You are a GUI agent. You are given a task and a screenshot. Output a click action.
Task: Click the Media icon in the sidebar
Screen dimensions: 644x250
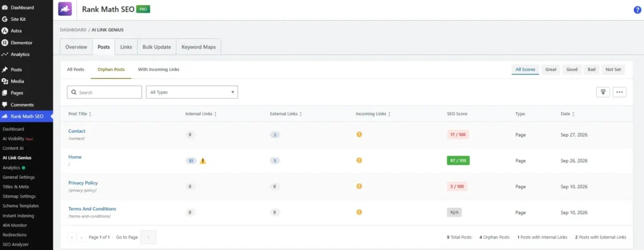click(4, 81)
